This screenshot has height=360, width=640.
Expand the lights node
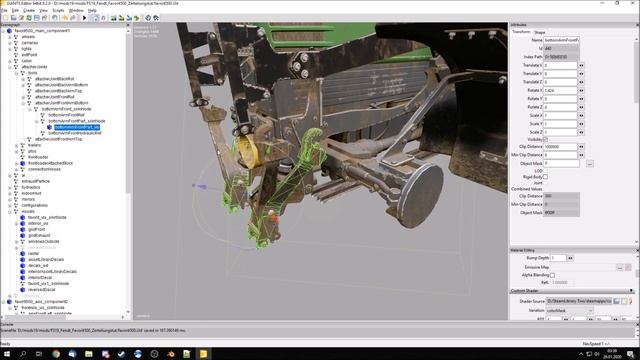10,49
